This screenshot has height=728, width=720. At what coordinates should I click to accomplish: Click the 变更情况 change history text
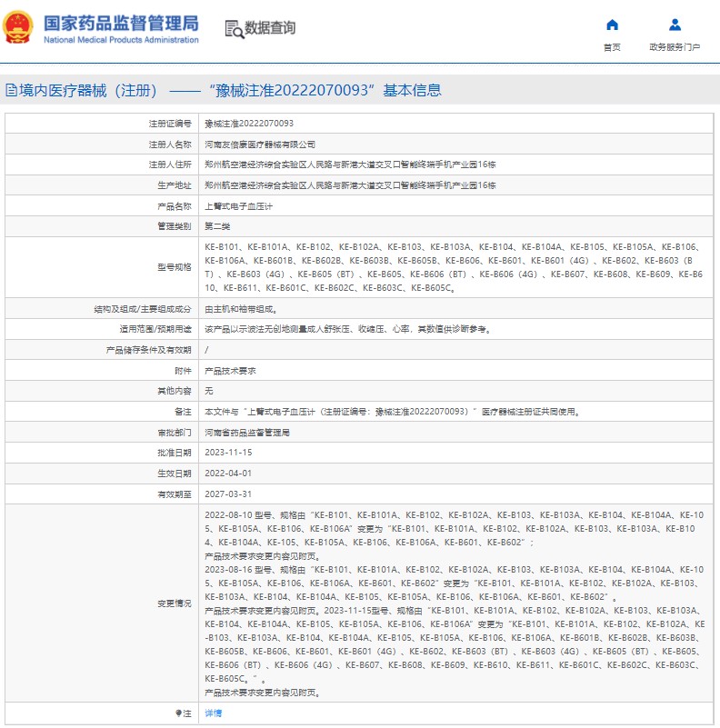pyautogui.click(x=455, y=603)
